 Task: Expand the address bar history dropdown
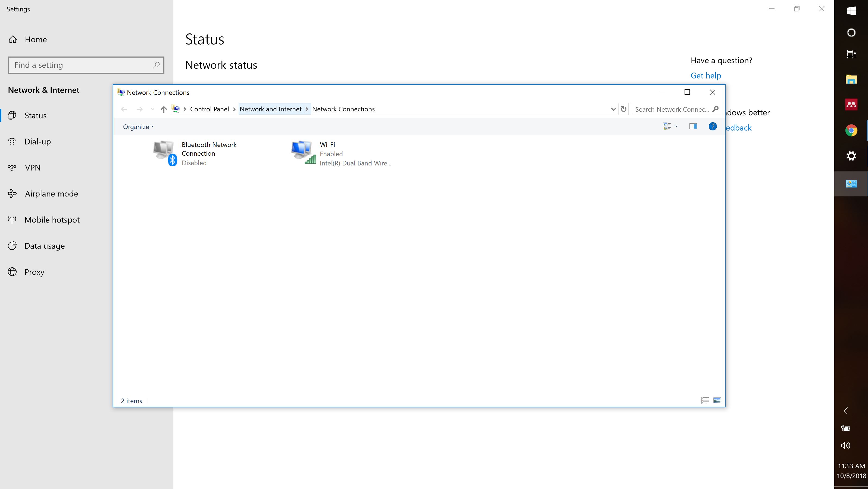pyautogui.click(x=613, y=109)
